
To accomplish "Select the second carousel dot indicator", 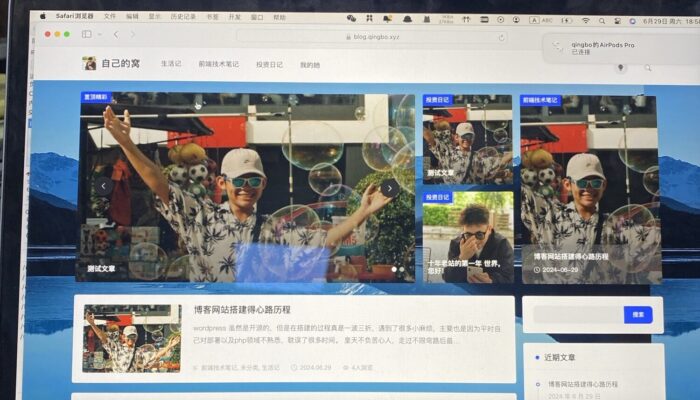I will [402, 269].
